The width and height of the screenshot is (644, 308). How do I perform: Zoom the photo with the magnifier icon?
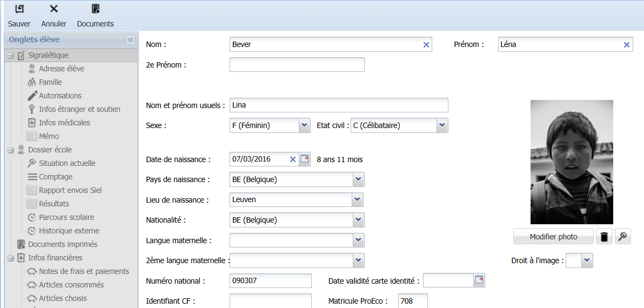622,237
